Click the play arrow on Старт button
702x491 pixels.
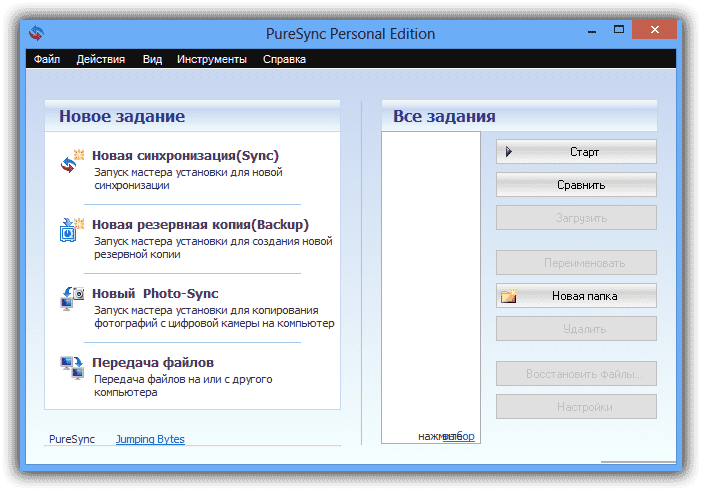click(509, 152)
